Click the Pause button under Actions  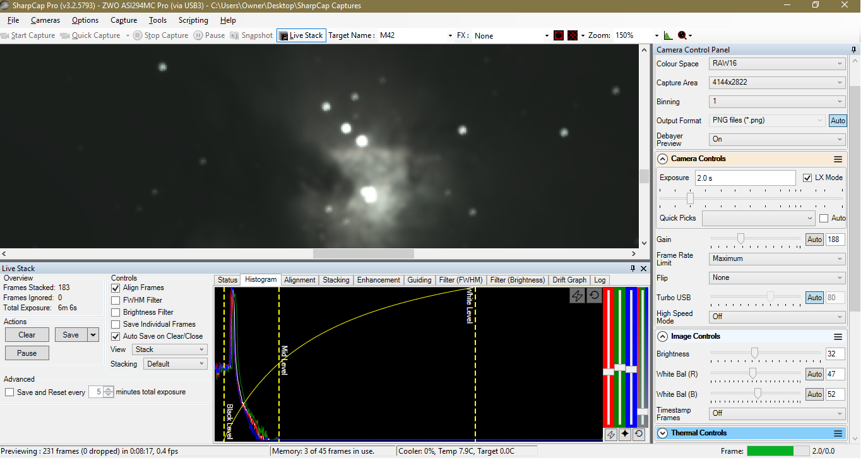pyautogui.click(x=27, y=353)
